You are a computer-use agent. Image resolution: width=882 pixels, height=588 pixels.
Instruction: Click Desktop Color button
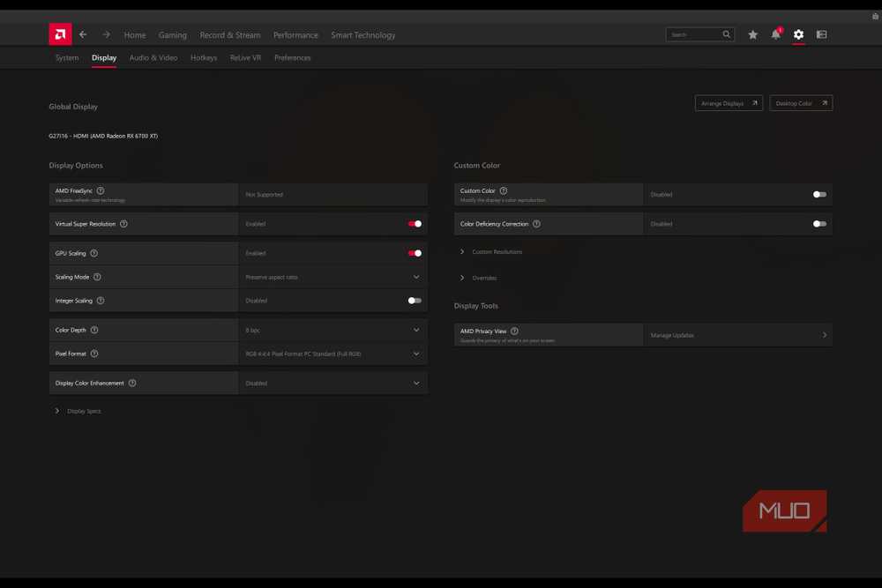[x=801, y=103]
